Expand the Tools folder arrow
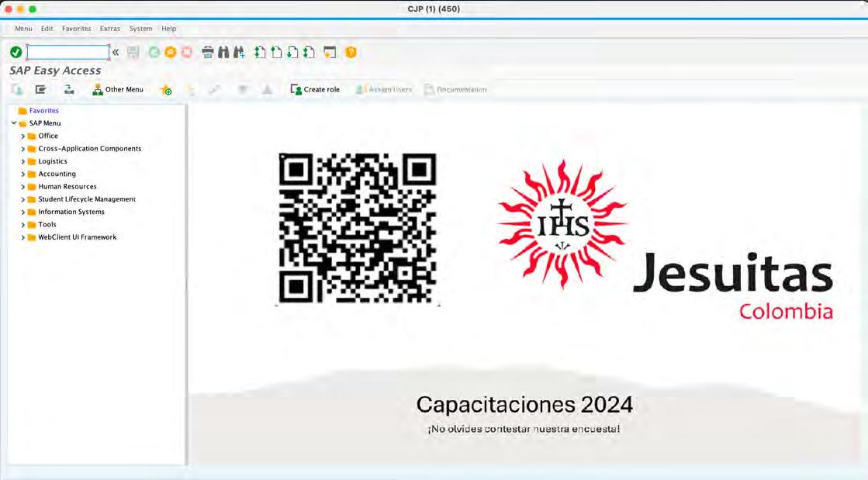The height and width of the screenshot is (480, 868). (22, 225)
